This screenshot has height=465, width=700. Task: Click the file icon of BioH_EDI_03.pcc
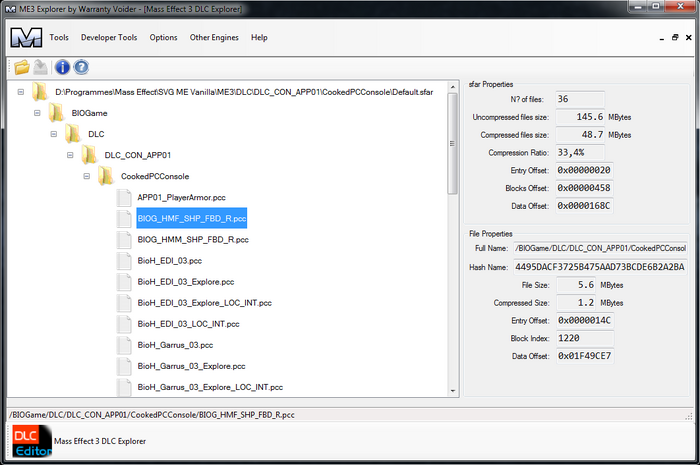[124, 261]
